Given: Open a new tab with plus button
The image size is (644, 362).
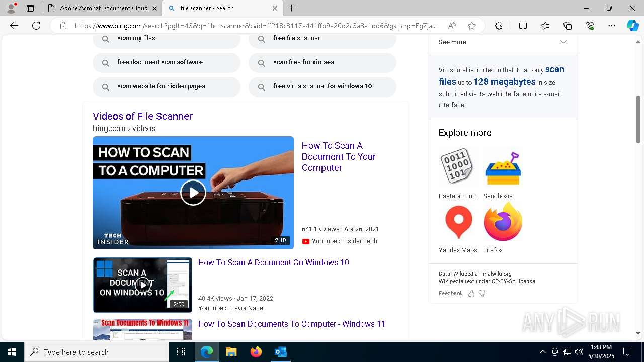Looking at the screenshot, I should pyautogui.click(x=292, y=8).
